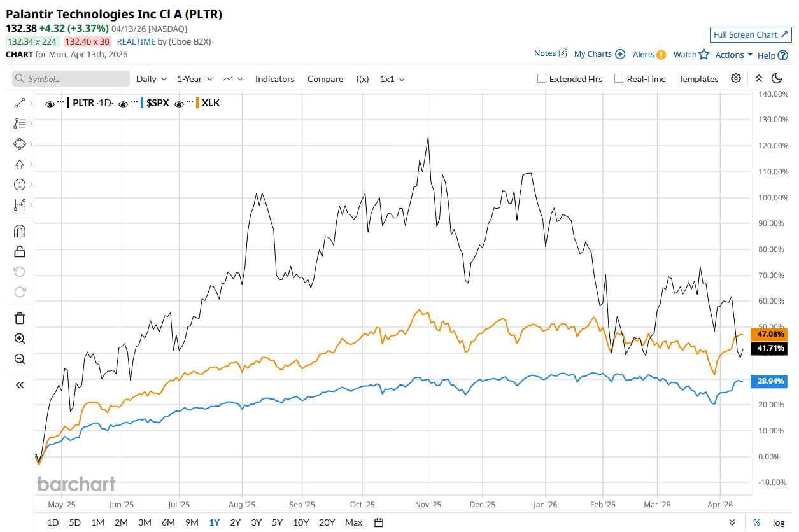Open the Actions dropdown menu
Image resolution: width=799 pixels, height=532 pixels.
coord(733,55)
